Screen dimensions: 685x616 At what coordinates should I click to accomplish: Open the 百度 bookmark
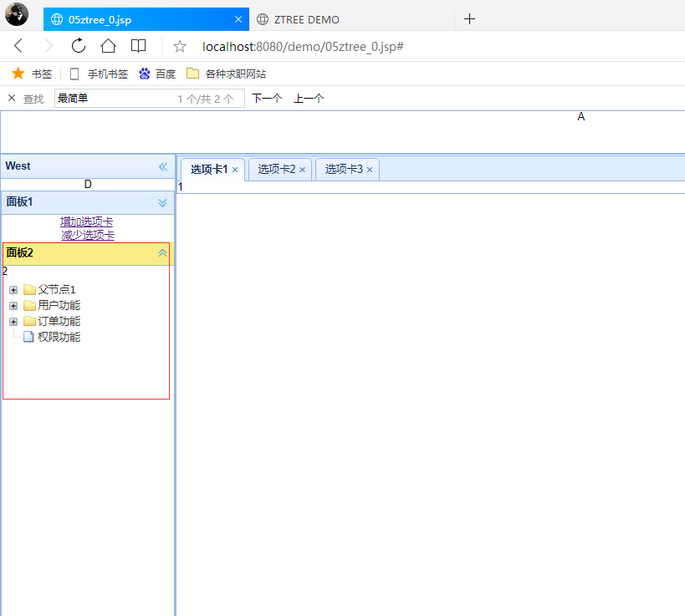(x=157, y=74)
